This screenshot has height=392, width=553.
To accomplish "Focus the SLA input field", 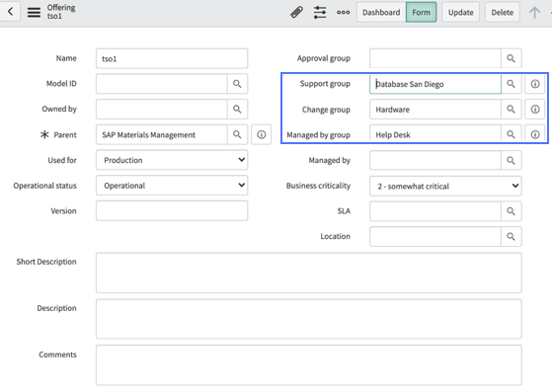I will click(435, 210).
